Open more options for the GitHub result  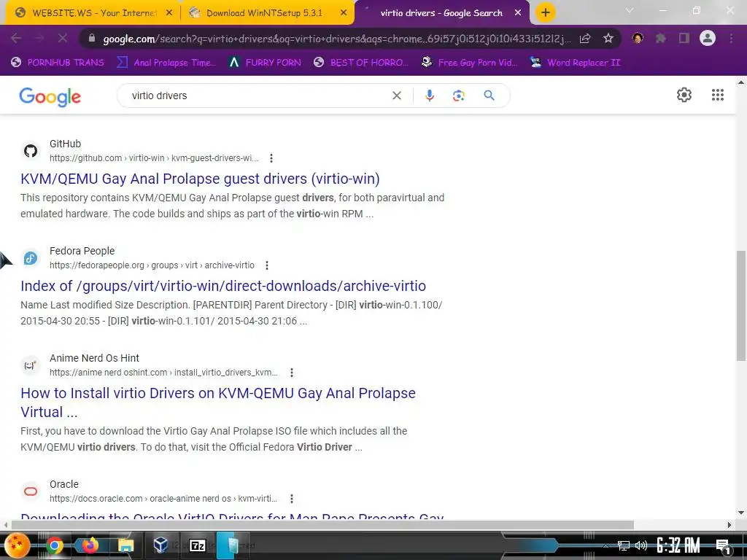coord(271,158)
